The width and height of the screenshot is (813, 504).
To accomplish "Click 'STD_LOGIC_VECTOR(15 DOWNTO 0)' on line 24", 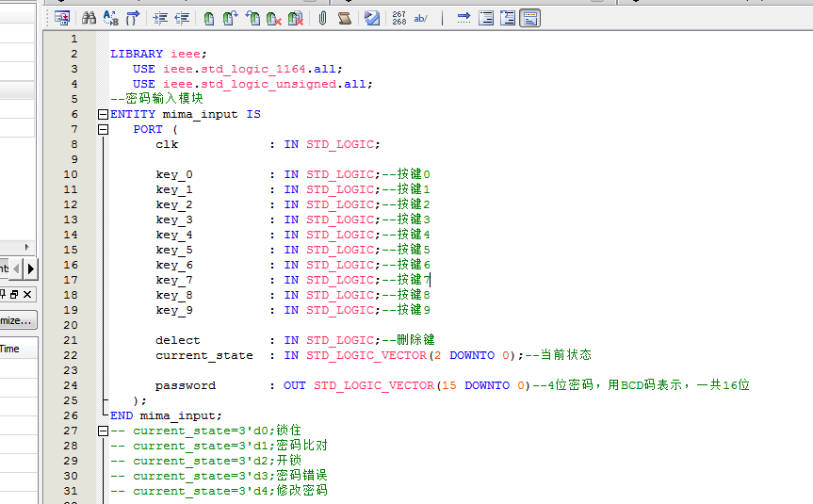I will (422, 385).
